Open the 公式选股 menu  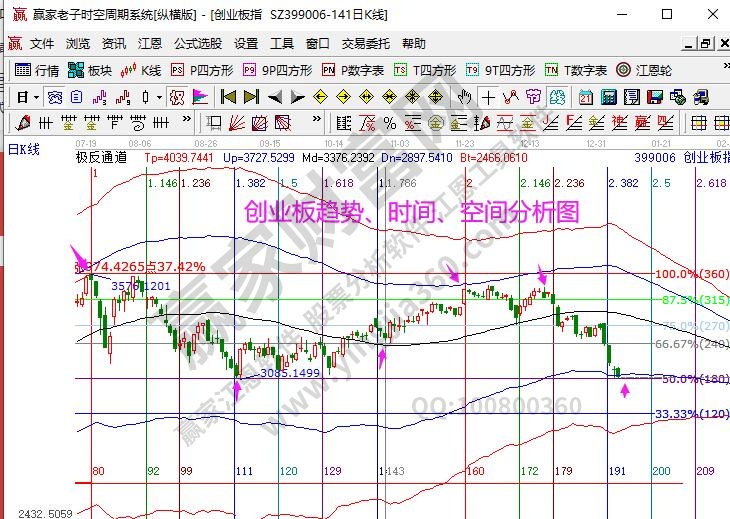197,44
